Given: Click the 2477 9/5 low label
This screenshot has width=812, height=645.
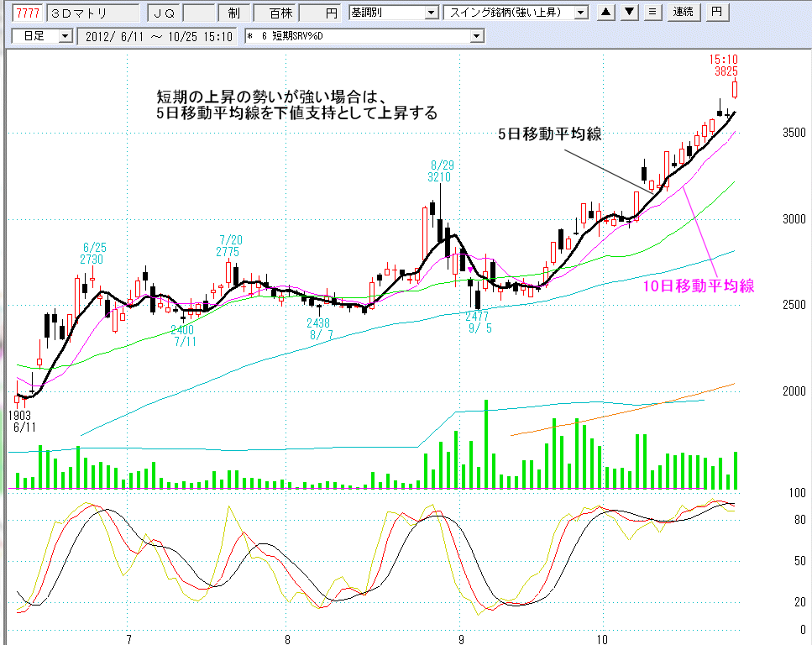Looking at the screenshot, I should pos(478,322).
